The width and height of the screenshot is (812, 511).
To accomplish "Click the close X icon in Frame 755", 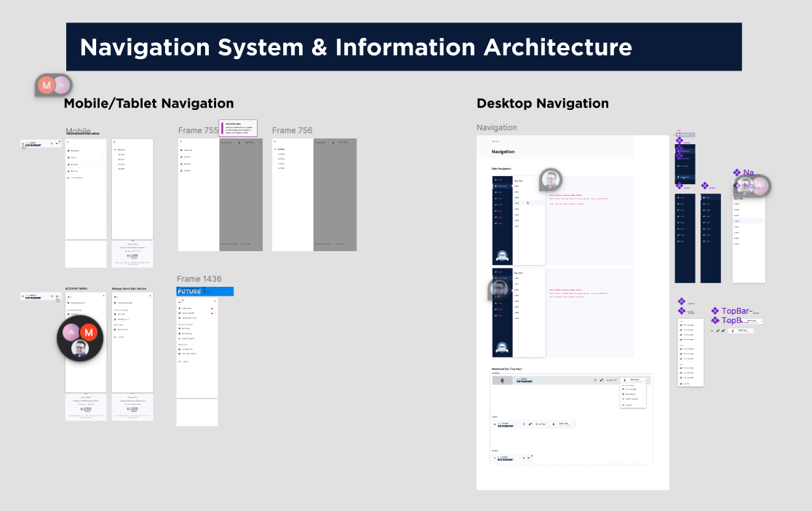I will (181, 141).
